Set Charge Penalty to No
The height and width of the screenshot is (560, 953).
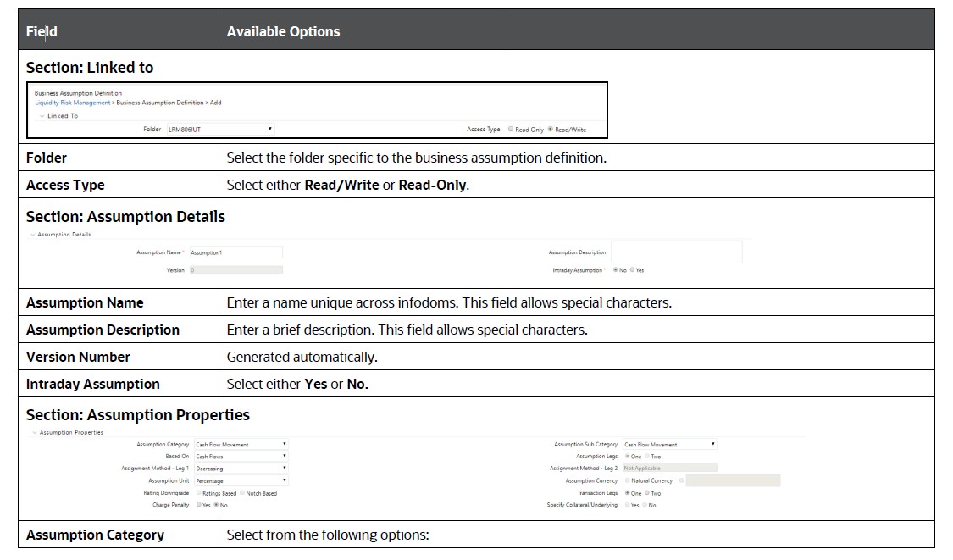216,505
